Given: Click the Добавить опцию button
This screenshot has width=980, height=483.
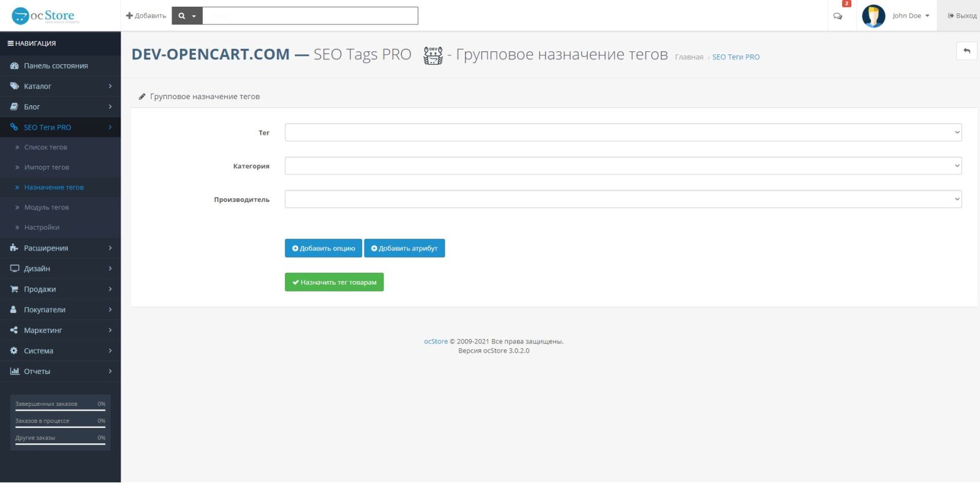Looking at the screenshot, I should coord(323,248).
